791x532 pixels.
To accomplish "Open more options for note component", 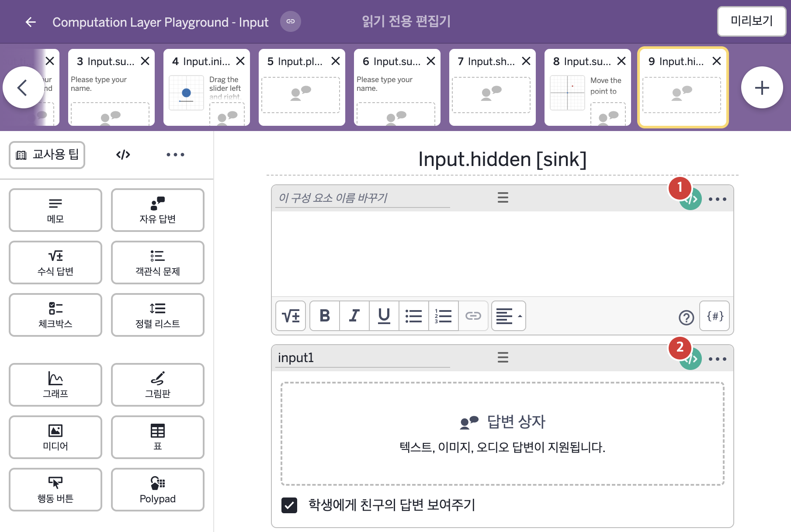I will 718,199.
